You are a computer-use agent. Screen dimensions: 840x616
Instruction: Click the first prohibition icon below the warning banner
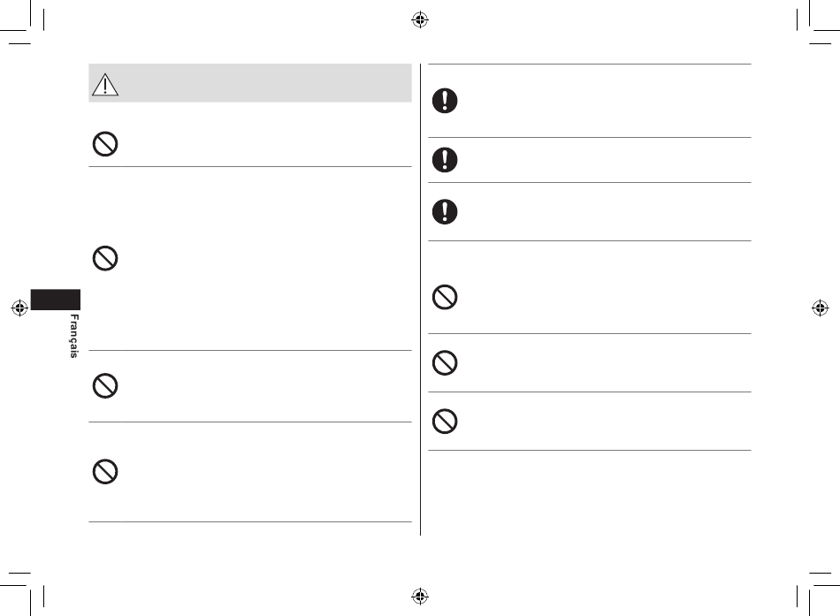click(x=105, y=144)
